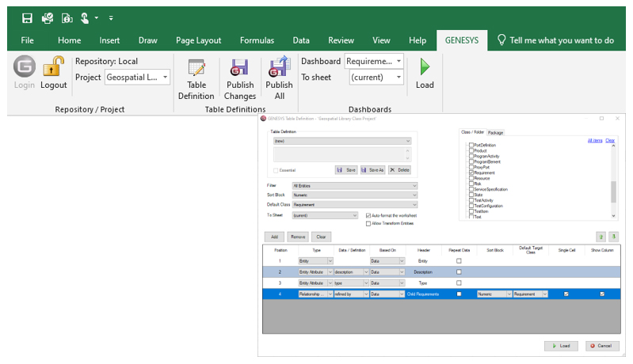Move selected row down with green arrow
Viewport: 633px width, 364px height.
click(x=613, y=237)
